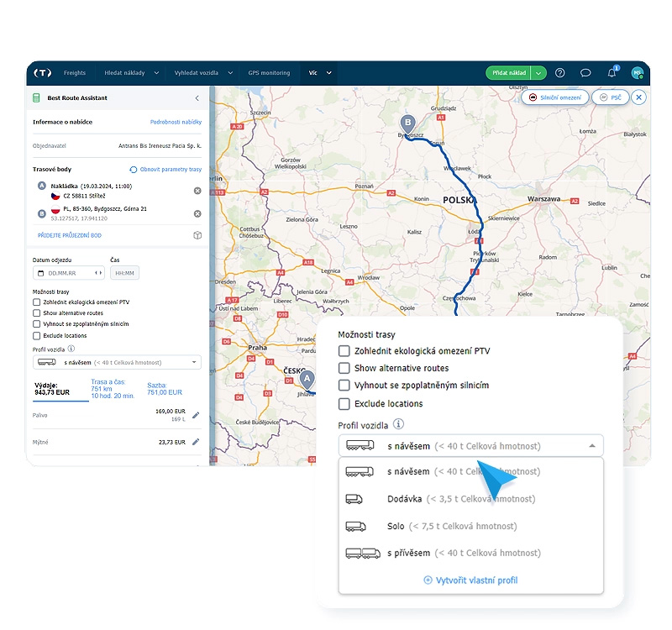Click the date field stepper arrows
Screen dimensions: 672x630
(98, 273)
